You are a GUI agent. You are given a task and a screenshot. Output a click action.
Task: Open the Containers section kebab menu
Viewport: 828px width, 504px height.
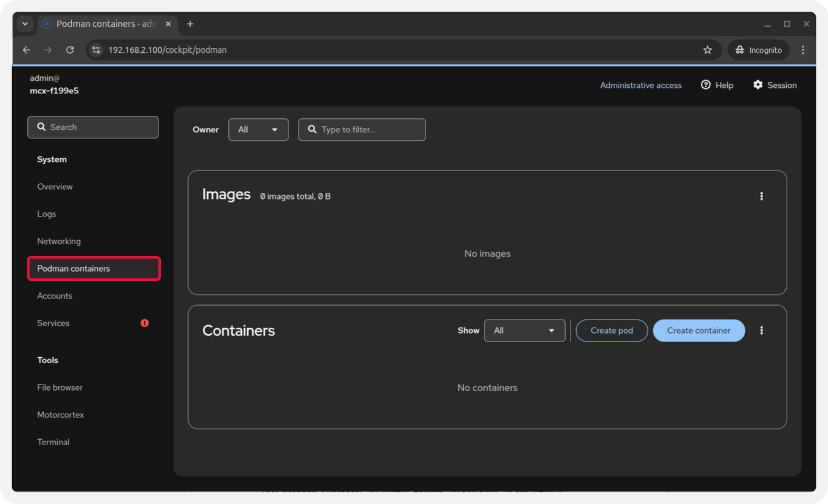(761, 331)
